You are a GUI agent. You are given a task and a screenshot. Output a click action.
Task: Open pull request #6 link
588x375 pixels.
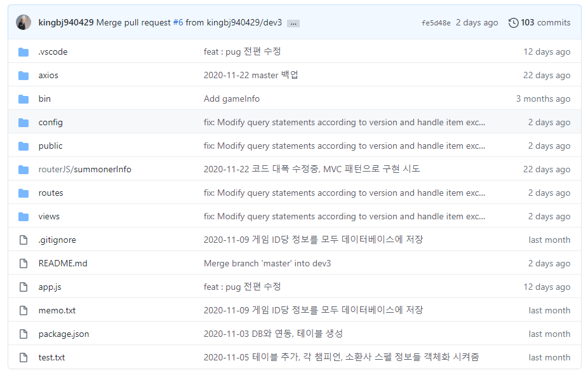pyautogui.click(x=178, y=22)
